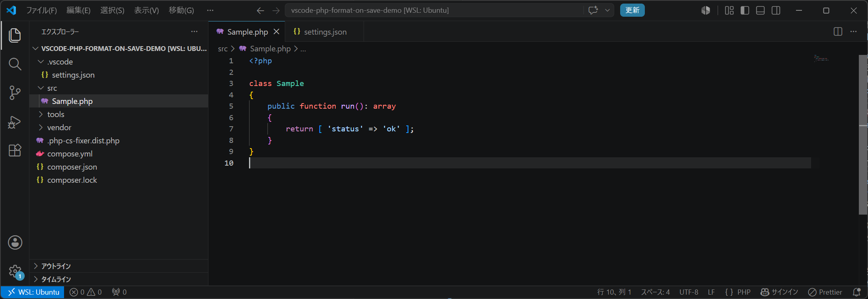Image resolution: width=868 pixels, height=299 pixels.
Task: Expand the タイムライン section
Action: pos(119,279)
